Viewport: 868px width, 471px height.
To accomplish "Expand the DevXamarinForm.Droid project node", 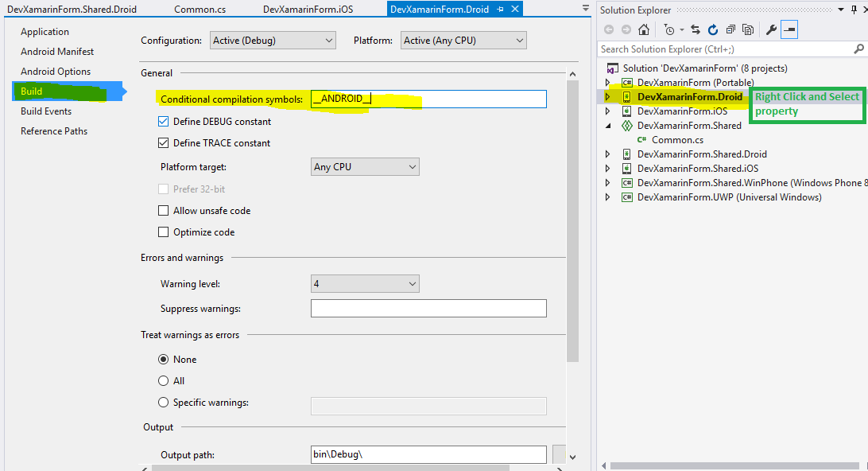I will coord(608,97).
